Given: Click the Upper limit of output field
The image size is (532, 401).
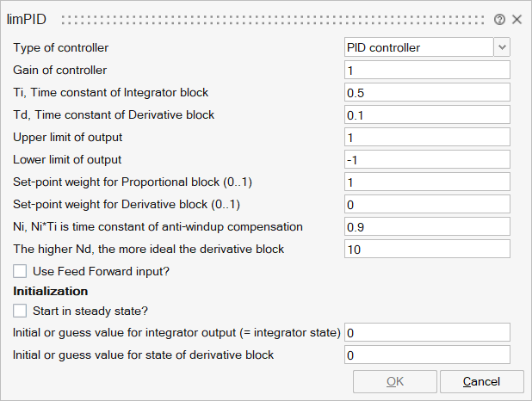Looking at the screenshot, I should pos(427,138).
